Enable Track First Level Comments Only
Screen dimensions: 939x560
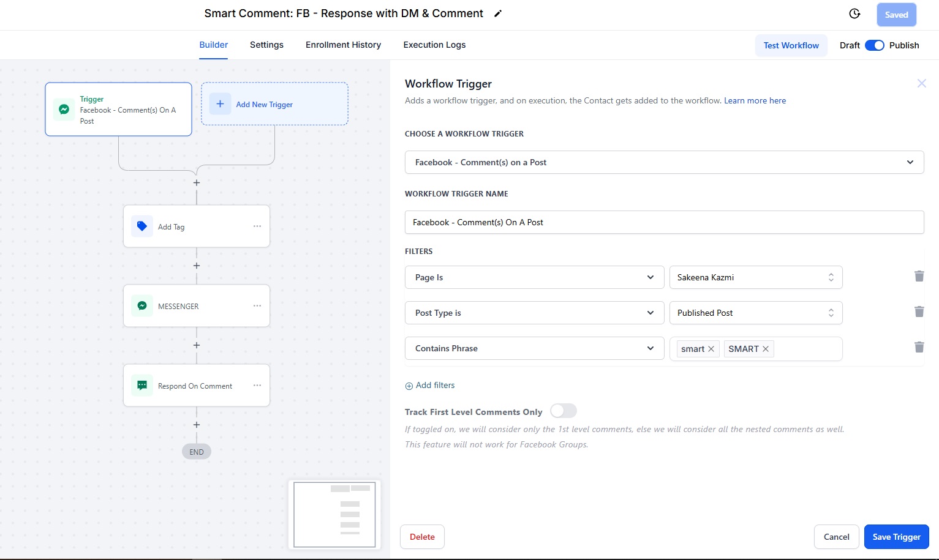(563, 411)
